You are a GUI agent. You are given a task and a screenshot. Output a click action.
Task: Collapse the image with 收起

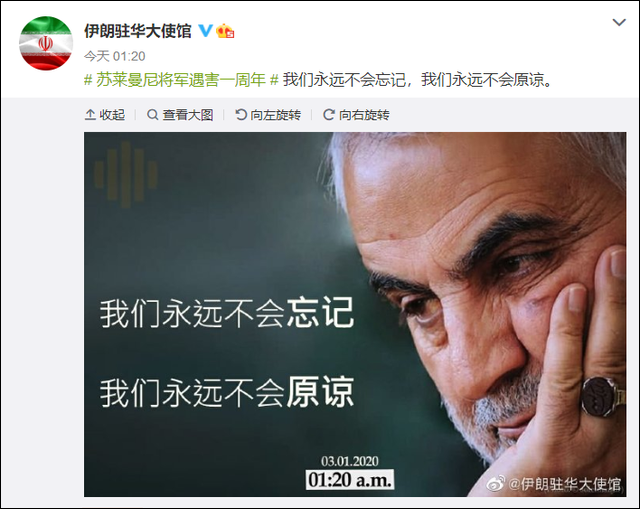click(105, 115)
